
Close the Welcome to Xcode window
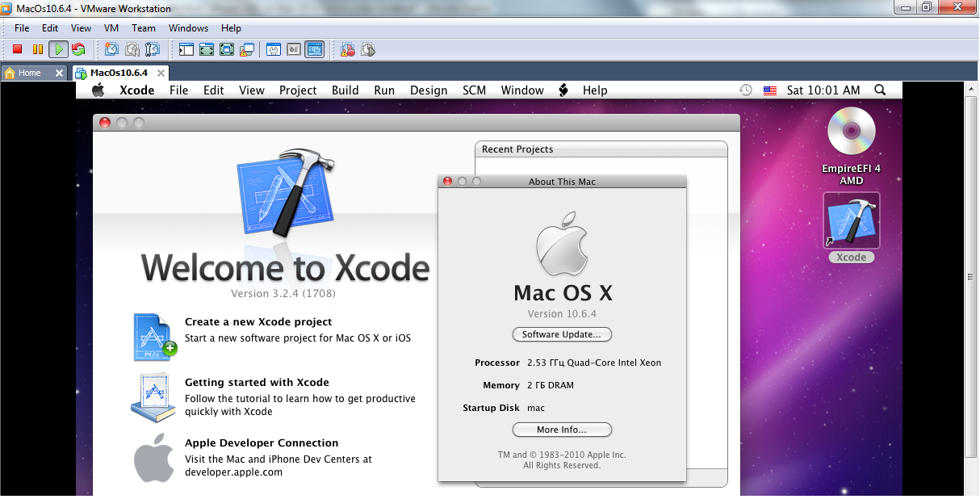[104, 123]
